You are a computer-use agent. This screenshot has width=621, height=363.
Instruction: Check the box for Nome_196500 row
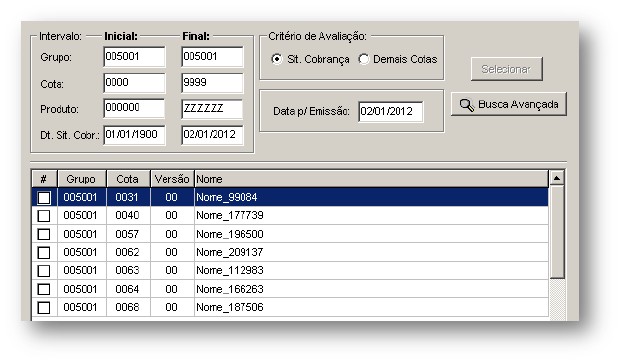point(44,234)
